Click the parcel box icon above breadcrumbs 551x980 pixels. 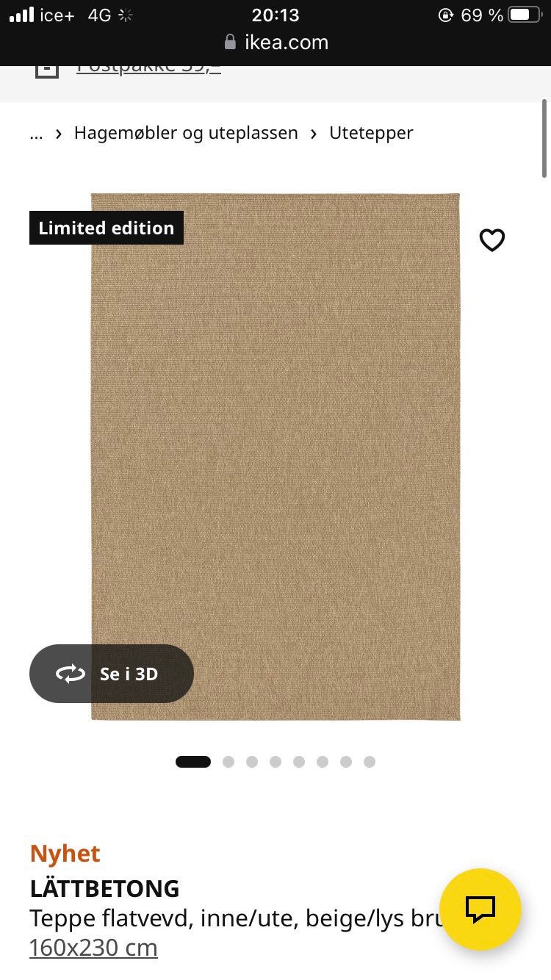pos(46,71)
